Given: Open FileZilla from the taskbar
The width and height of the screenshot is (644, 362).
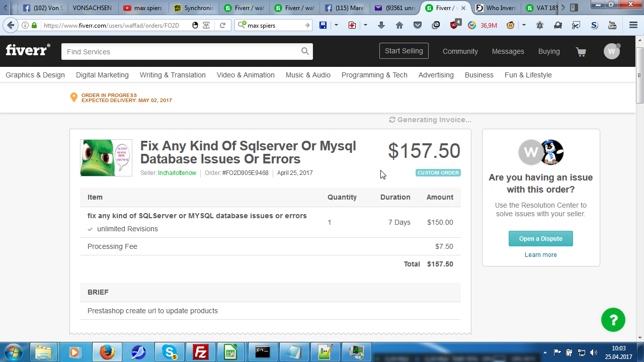Looking at the screenshot, I should pyautogui.click(x=201, y=352).
